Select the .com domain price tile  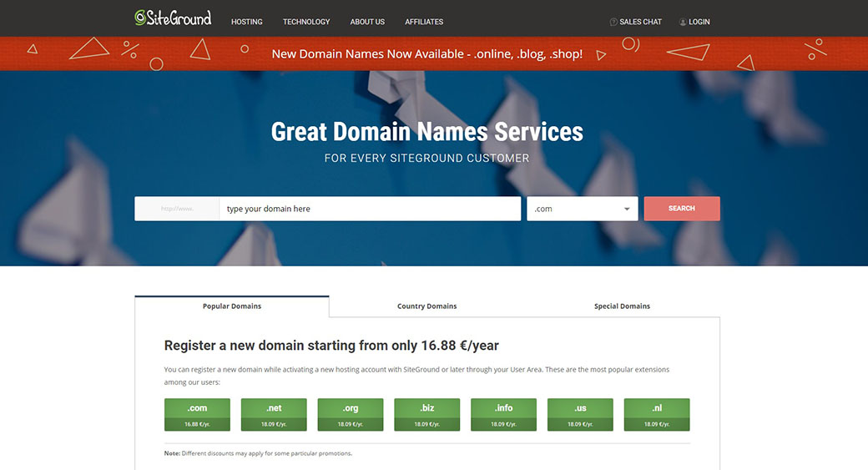(197, 415)
